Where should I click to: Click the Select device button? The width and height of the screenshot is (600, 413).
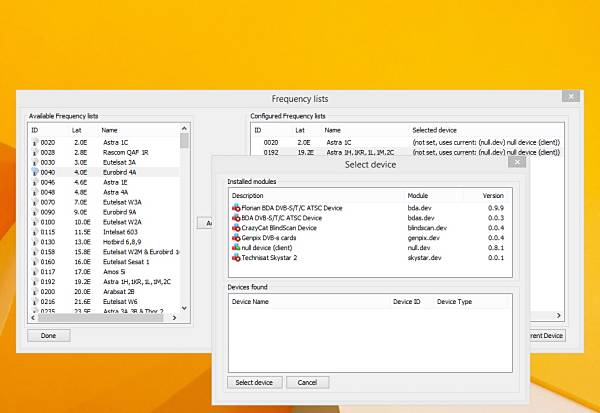[254, 382]
